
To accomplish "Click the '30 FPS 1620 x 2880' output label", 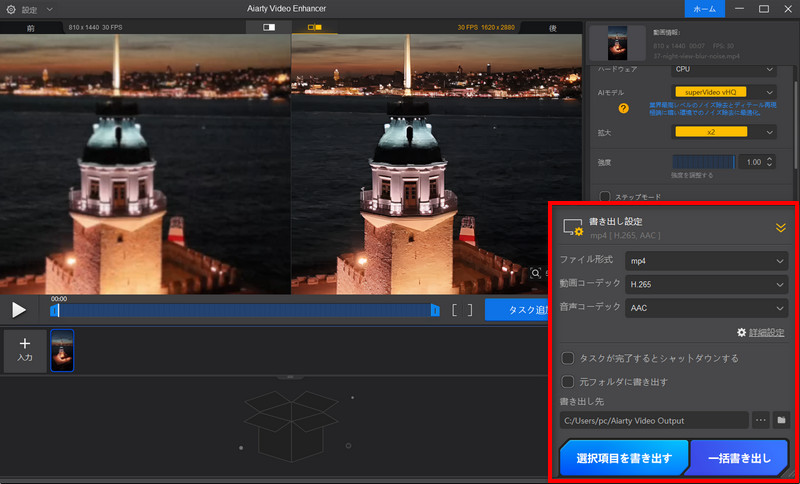I will (486, 28).
